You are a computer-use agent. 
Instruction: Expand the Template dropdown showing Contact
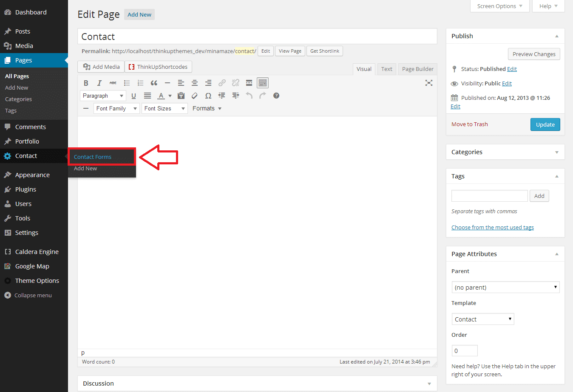pos(482,319)
